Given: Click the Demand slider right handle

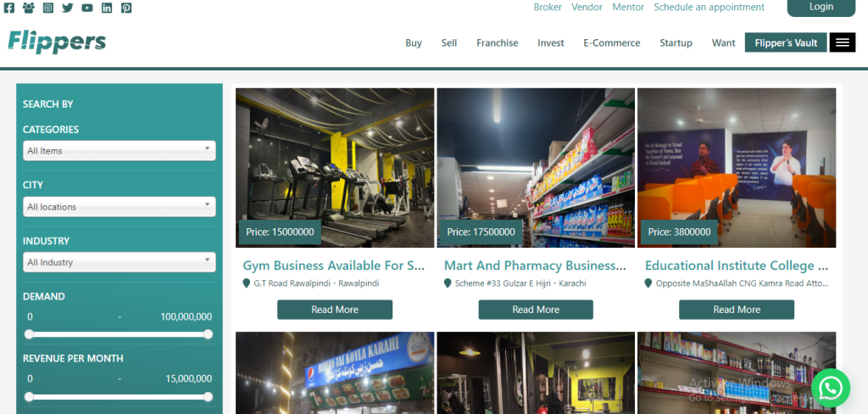Looking at the screenshot, I should point(209,333).
